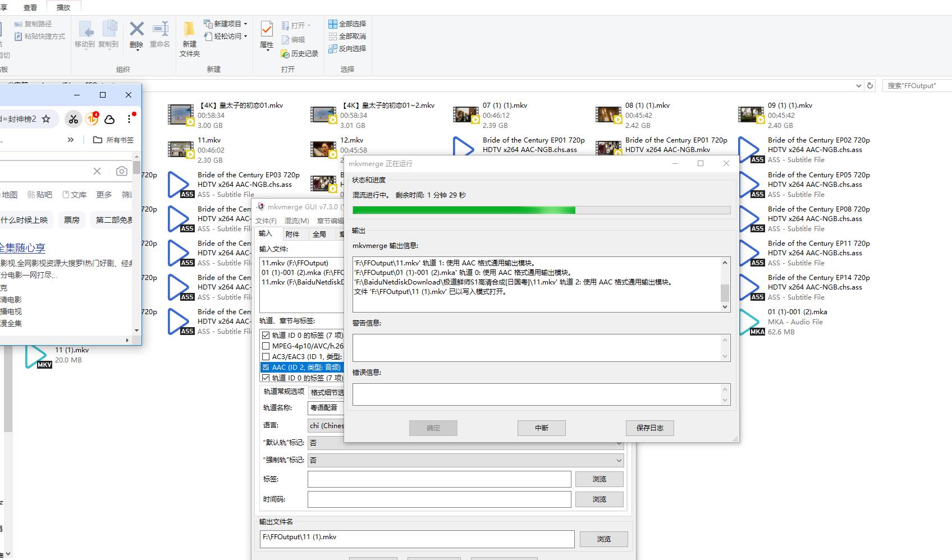Enable the MPEG-4p10/AVC track checkbox

(266, 346)
